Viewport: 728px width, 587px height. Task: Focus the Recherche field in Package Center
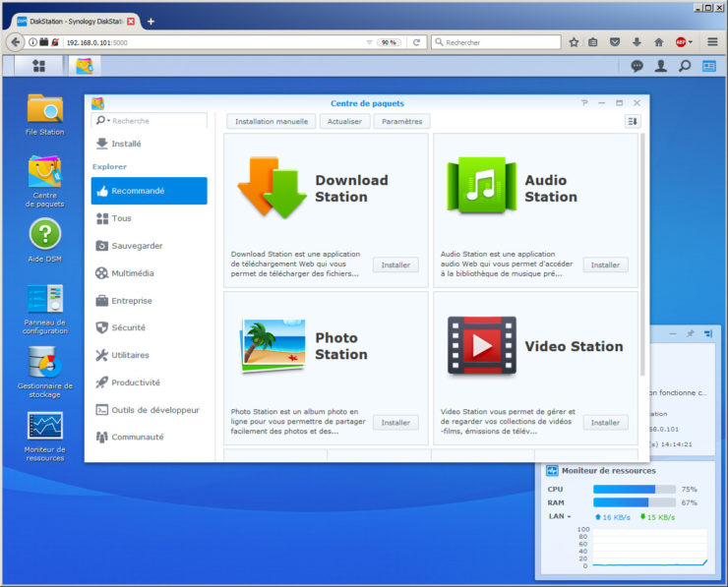click(x=149, y=121)
